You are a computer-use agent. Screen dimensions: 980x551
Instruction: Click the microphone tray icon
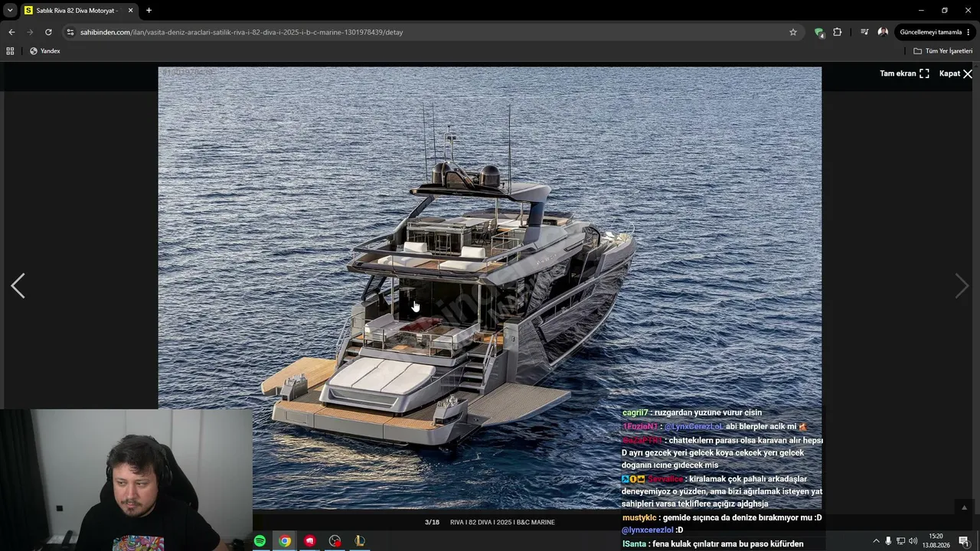coord(888,541)
